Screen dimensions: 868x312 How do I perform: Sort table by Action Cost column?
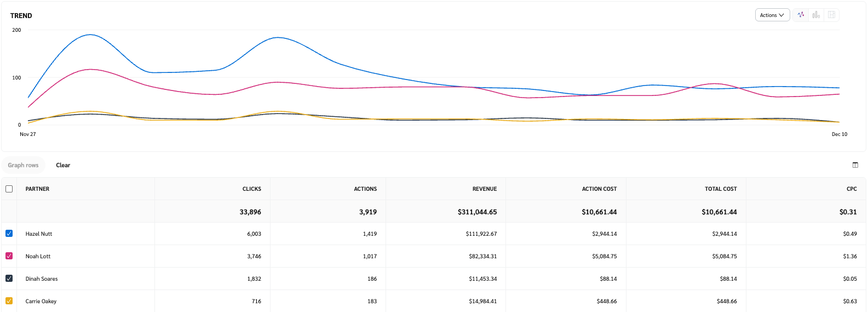[599, 189]
